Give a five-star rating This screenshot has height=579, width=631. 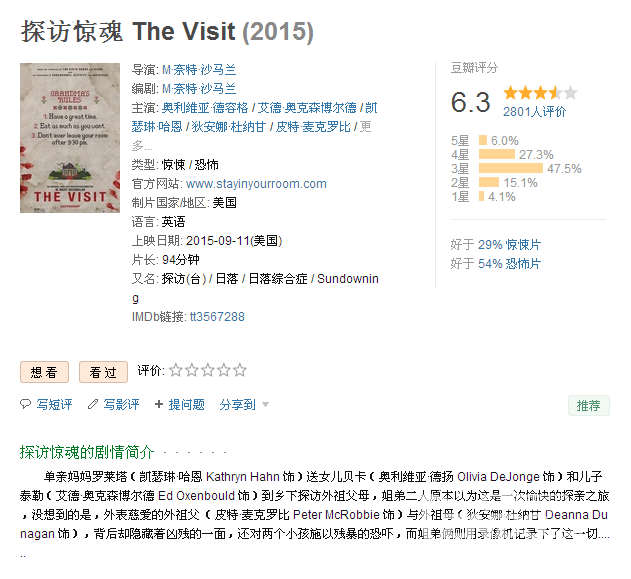point(240,370)
